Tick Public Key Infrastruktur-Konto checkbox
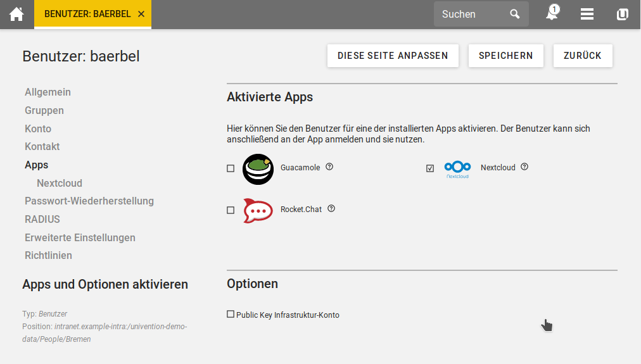This screenshot has width=641, height=364. click(x=231, y=314)
